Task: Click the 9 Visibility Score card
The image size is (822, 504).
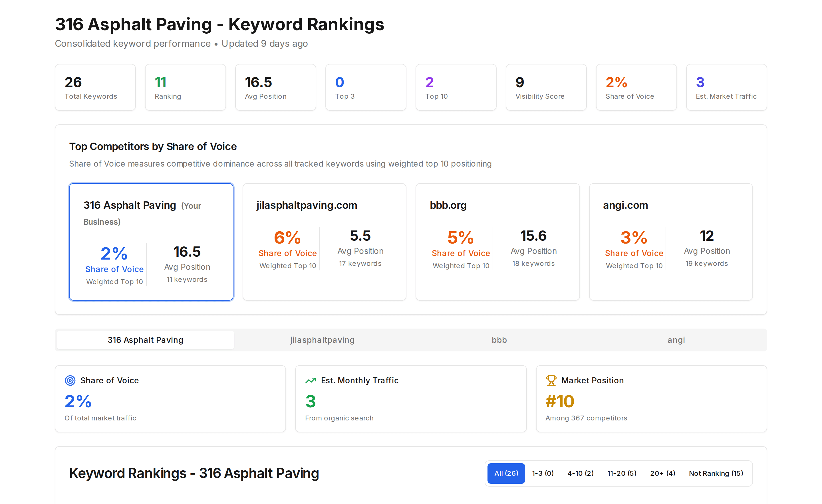Action: (x=546, y=87)
